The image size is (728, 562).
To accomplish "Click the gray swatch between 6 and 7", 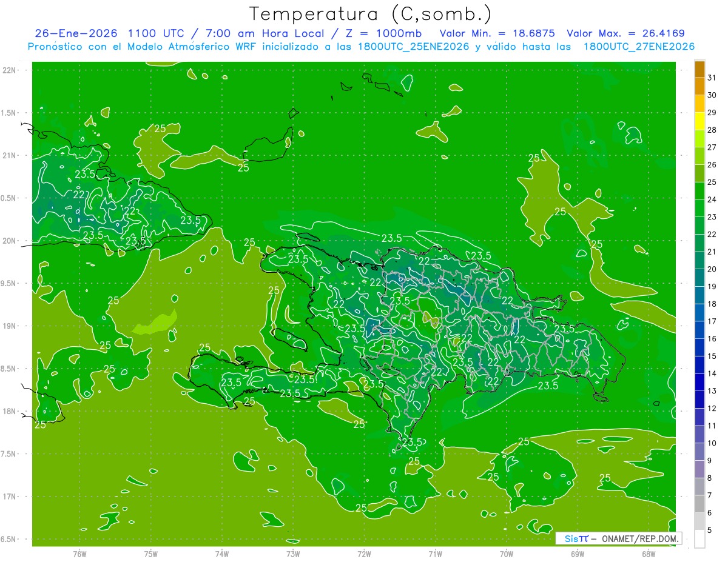I will (699, 504).
